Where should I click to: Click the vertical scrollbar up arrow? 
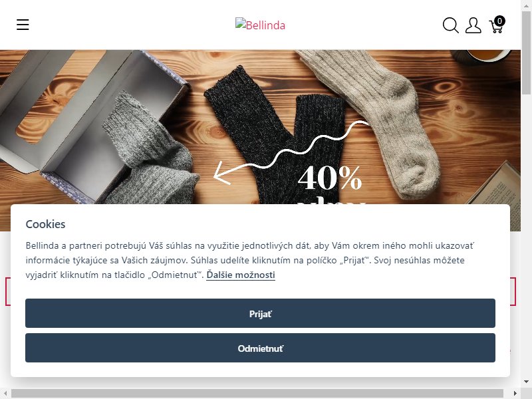coord(526,4)
